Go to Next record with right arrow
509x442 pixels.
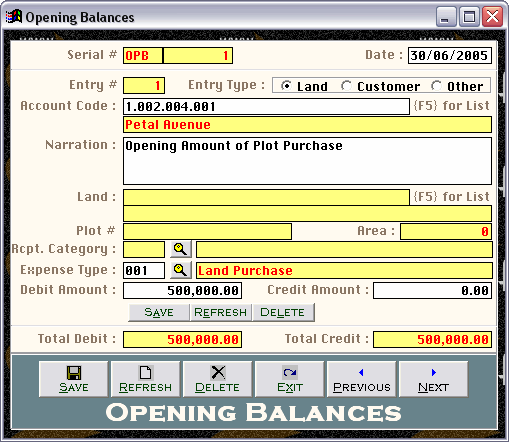433,379
